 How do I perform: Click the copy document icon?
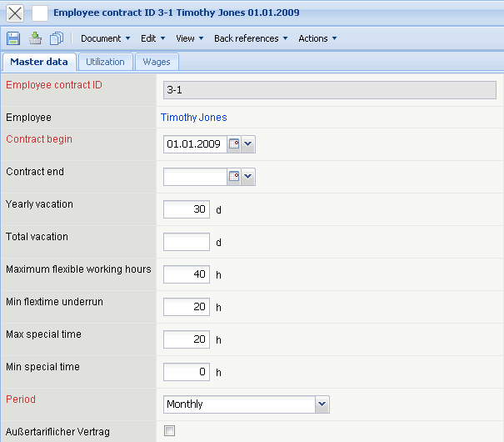(57, 38)
